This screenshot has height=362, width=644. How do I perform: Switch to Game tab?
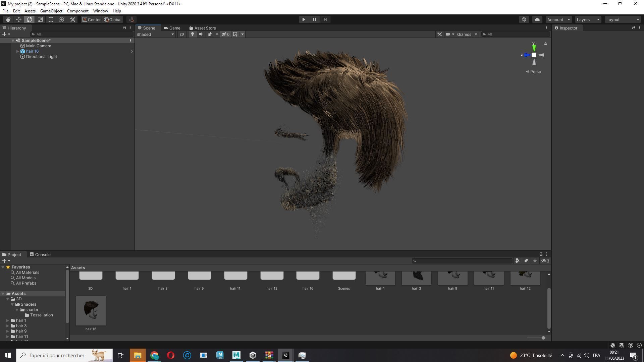coord(172,28)
